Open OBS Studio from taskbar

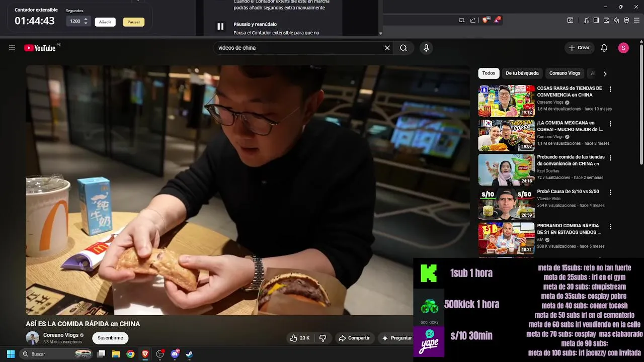pyautogui.click(x=160, y=354)
